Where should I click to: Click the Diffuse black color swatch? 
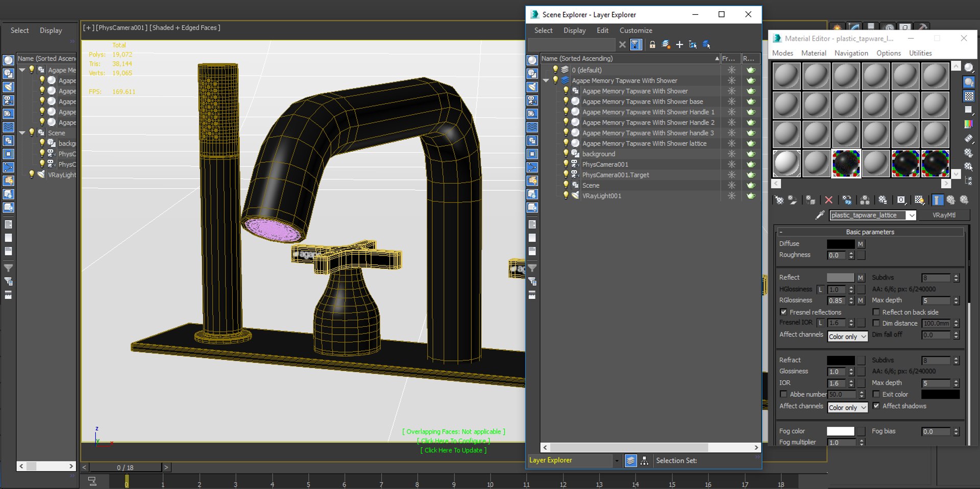coord(840,244)
